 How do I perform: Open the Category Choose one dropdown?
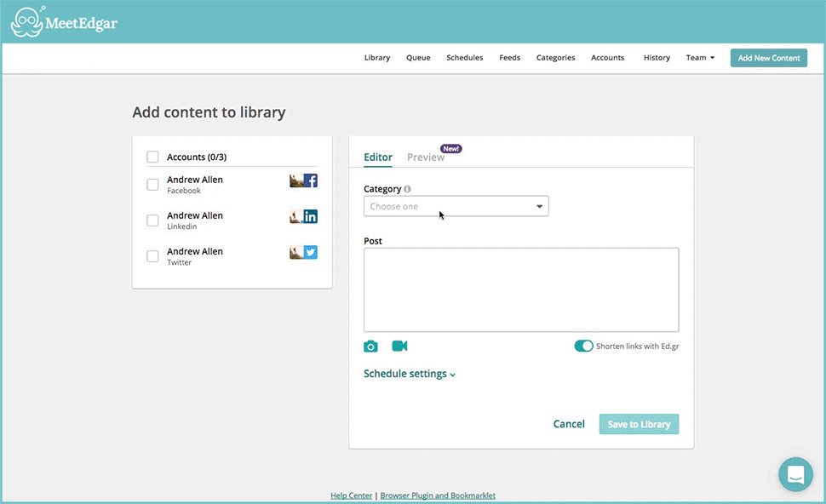point(456,206)
